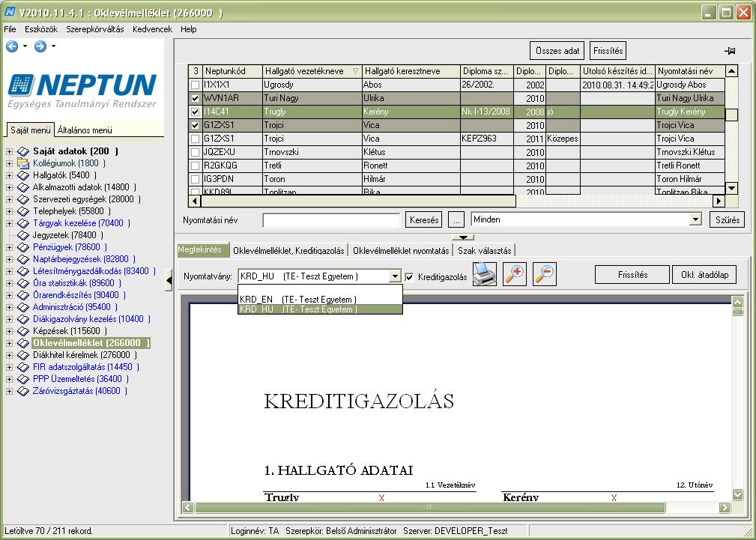
Task: Select KRD_EN option in the dropdown list
Action: pos(320,300)
